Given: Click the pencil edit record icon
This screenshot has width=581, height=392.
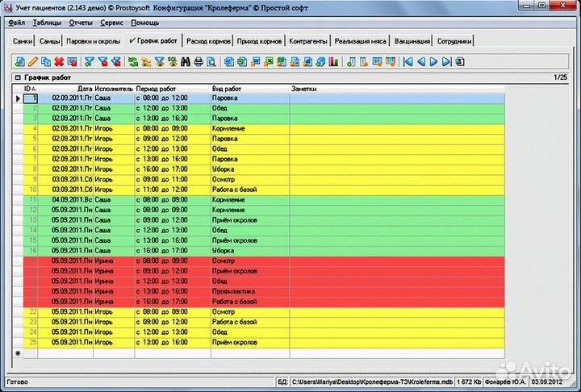Looking at the screenshot, I should coord(32,61).
